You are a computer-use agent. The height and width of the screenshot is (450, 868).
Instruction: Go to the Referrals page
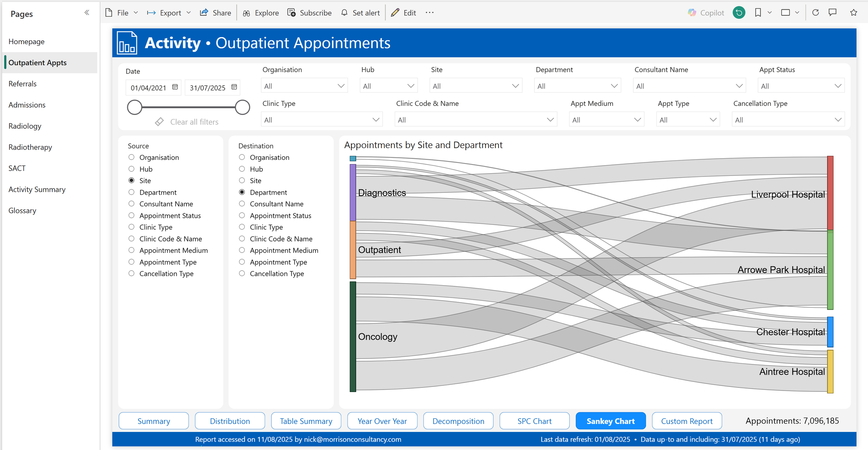(23, 84)
